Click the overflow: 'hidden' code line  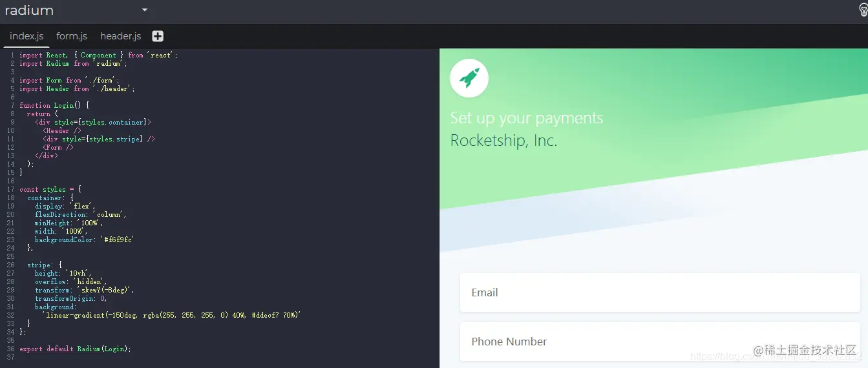click(x=71, y=281)
